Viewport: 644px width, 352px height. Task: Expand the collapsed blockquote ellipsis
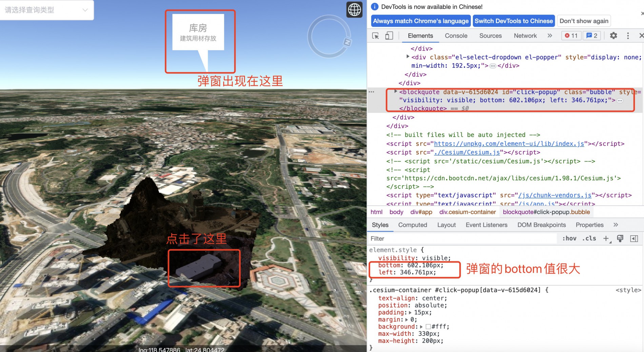620,100
